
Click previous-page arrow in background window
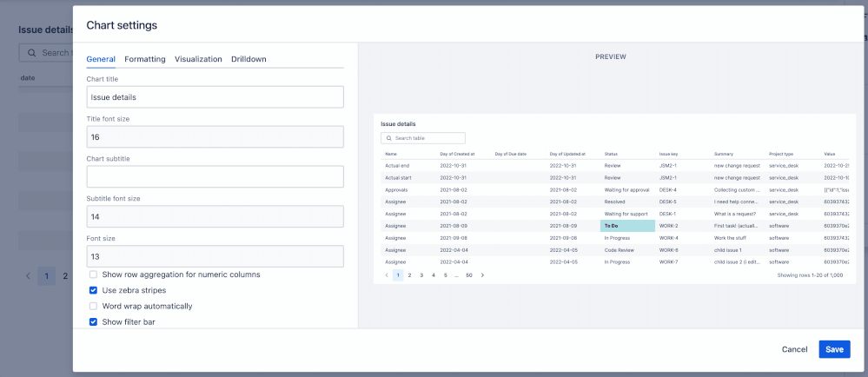coord(28,275)
